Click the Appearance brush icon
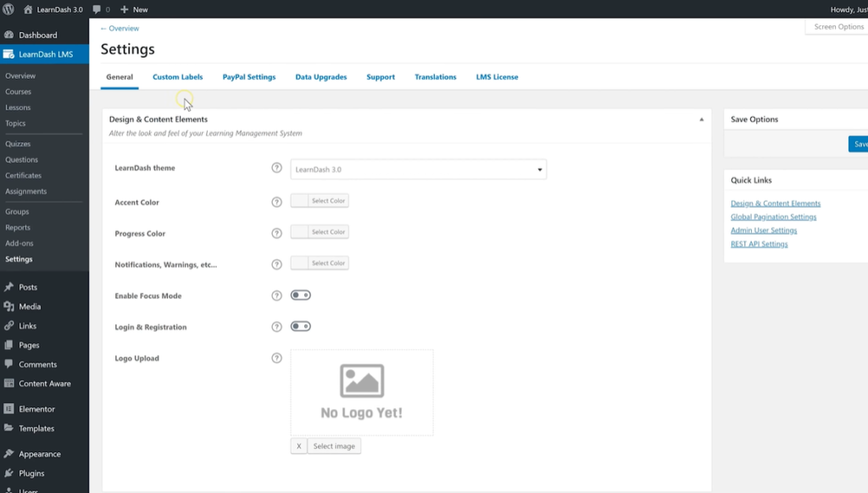 [8, 454]
